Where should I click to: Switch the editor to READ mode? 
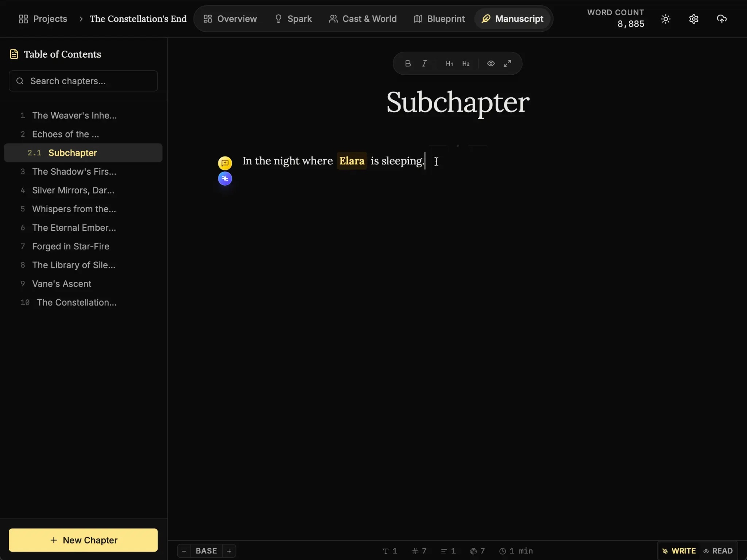pyautogui.click(x=719, y=551)
